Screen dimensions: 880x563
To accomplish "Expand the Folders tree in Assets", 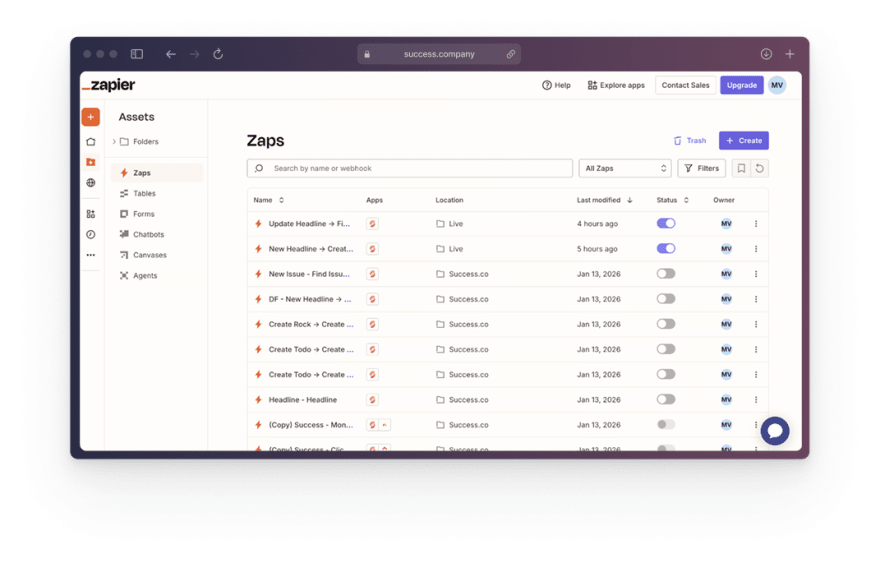I will pyautogui.click(x=114, y=141).
